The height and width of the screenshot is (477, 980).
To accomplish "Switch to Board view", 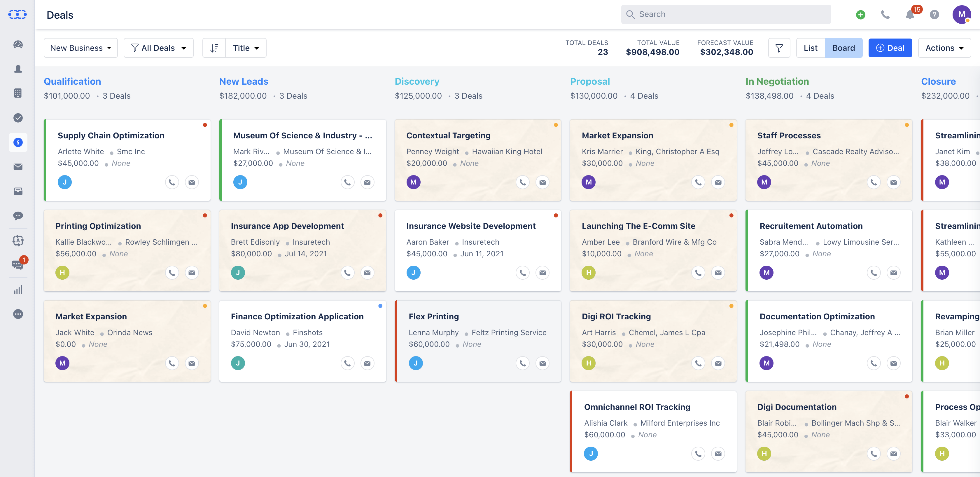I will [x=843, y=48].
